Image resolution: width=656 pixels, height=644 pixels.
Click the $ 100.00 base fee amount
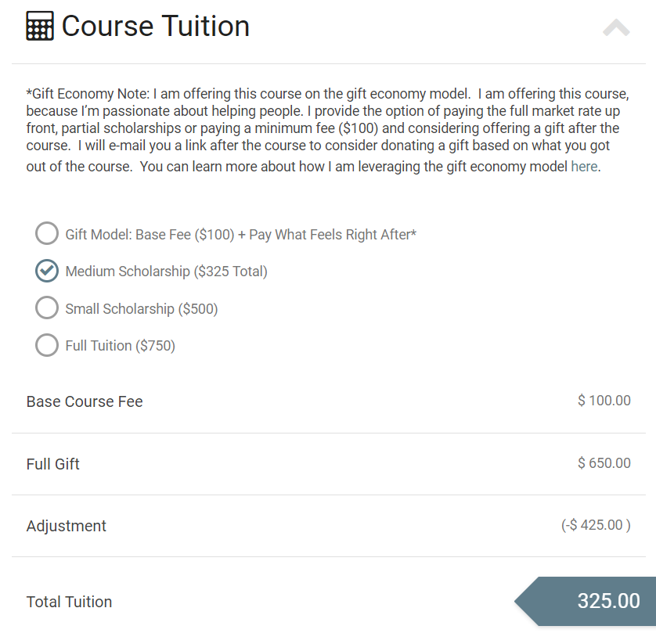604,400
